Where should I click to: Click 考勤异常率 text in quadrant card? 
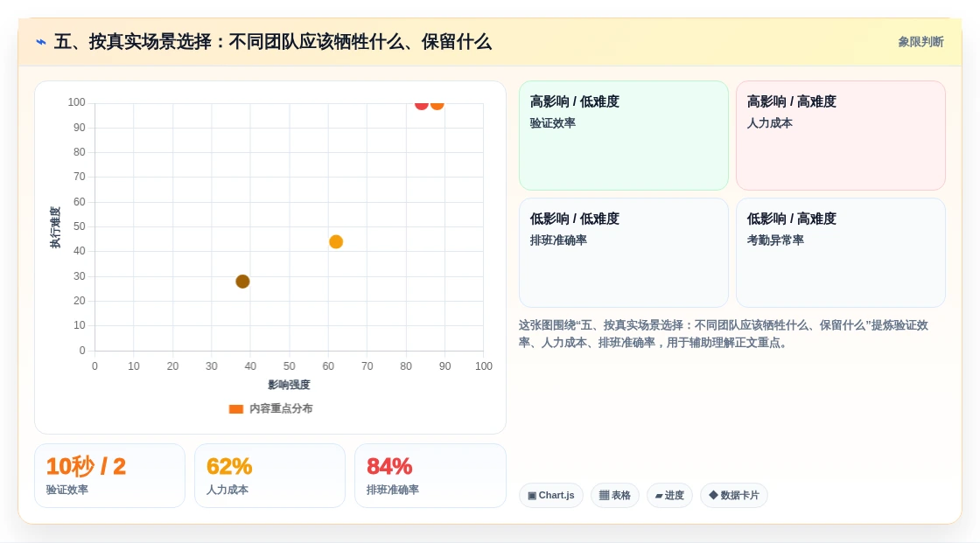(775, 240)
